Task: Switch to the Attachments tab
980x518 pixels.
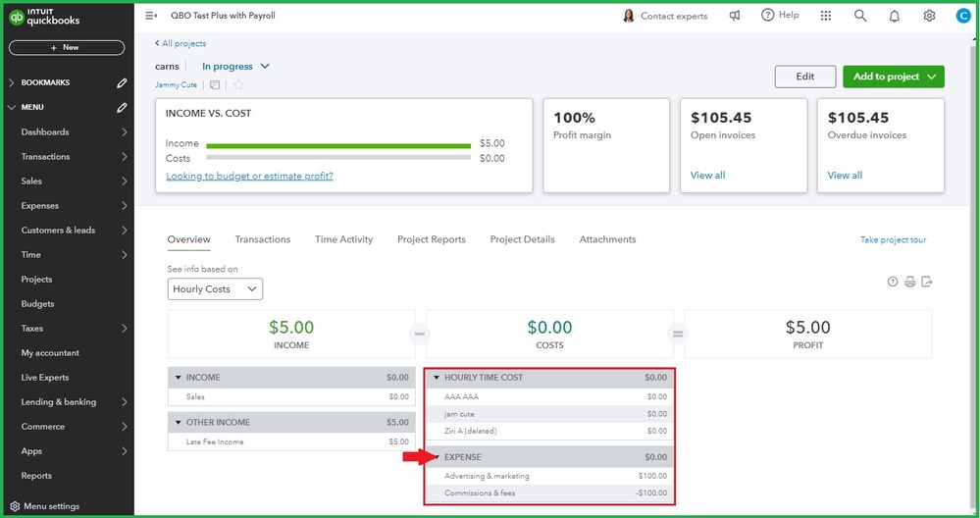Action: [x=607, y=239]
